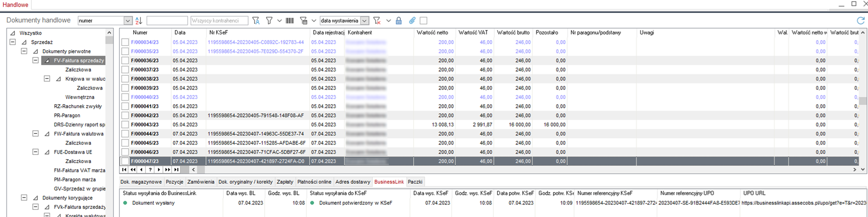This screenshot has height=217, width=868.
Task: Check the box next to F/000043/23
Action: tap(125, 124)
